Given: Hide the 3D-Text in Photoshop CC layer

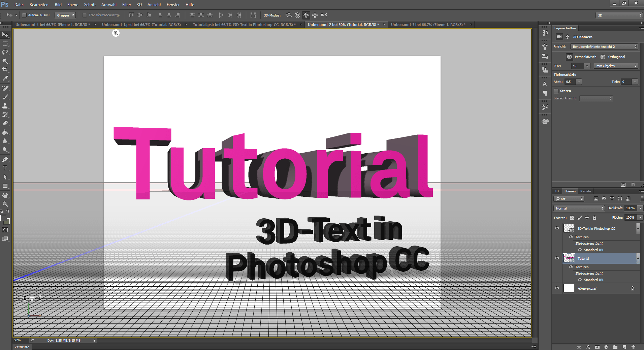Looking at the screenshot, I should pyautogui.click(x=557, y=228).
